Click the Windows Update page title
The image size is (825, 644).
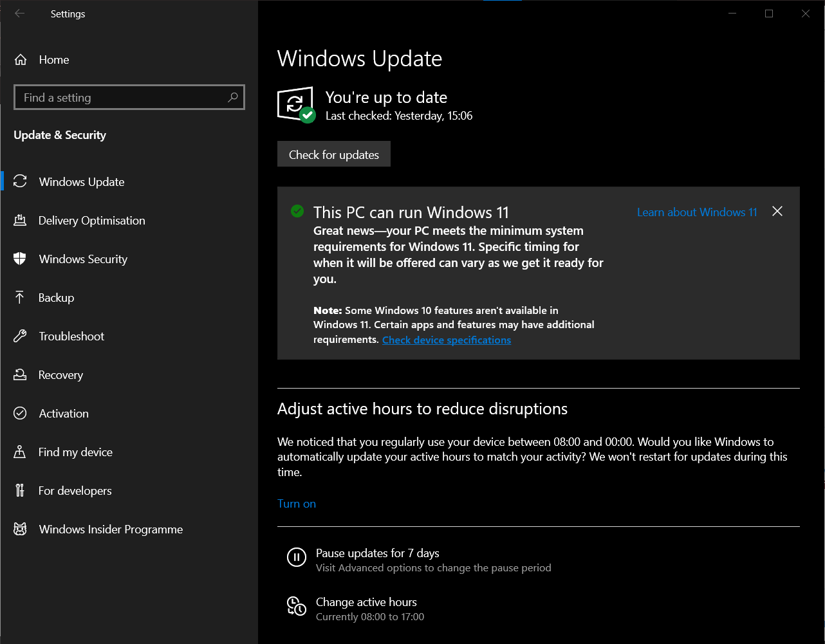click(360, 59)
